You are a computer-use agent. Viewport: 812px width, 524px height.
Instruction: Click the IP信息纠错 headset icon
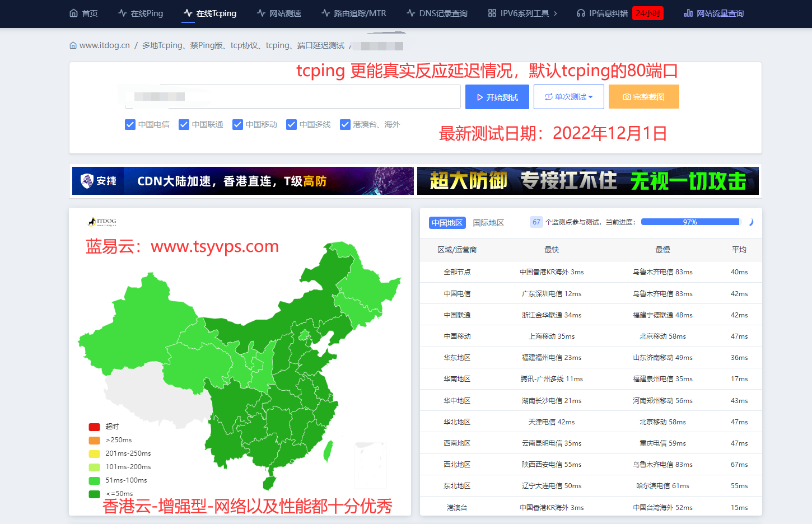(x=581, y=13)
